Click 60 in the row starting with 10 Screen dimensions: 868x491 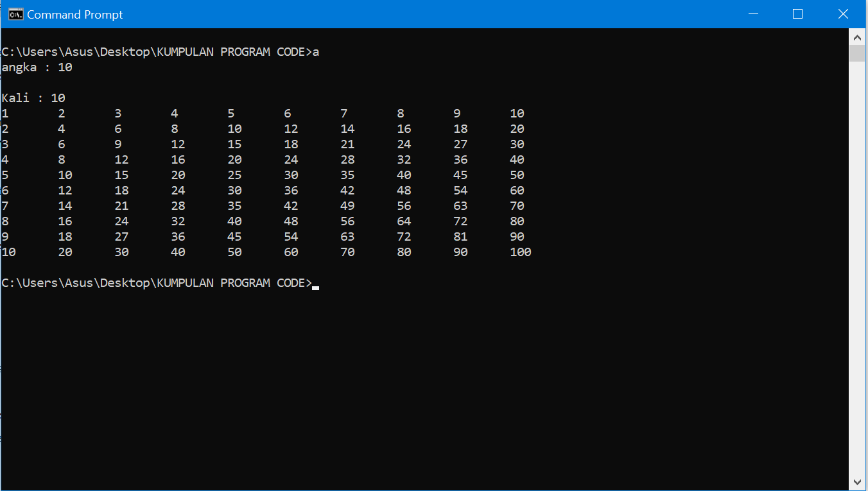click(291, 252)
